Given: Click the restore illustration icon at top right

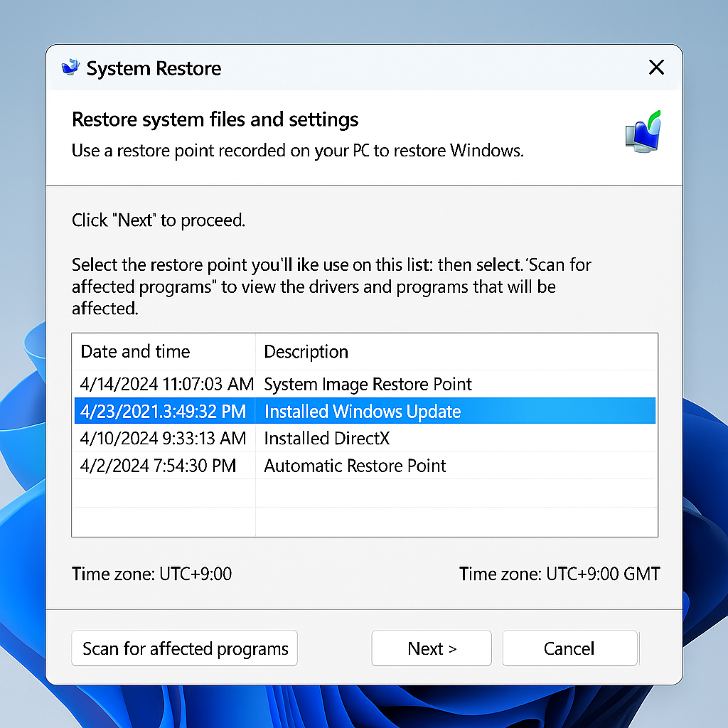Looking at the screenshot, I should pyautogui.click(x=642, y=132).
